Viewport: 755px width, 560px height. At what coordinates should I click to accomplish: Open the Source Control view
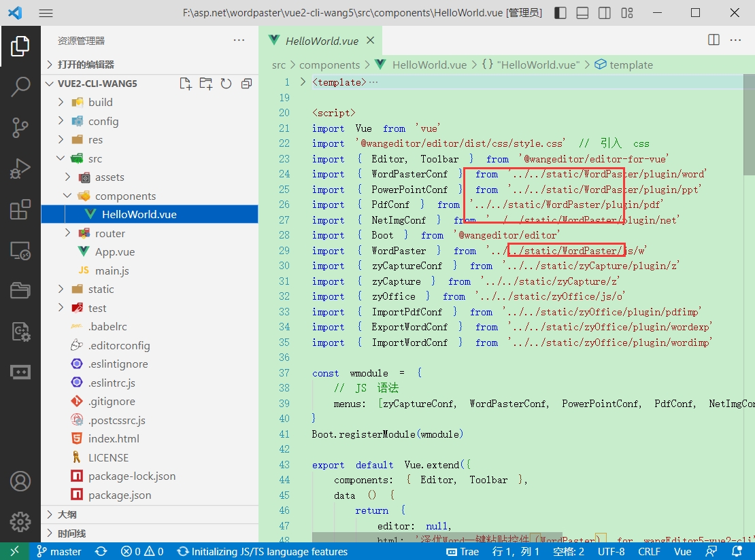(20, 127)
